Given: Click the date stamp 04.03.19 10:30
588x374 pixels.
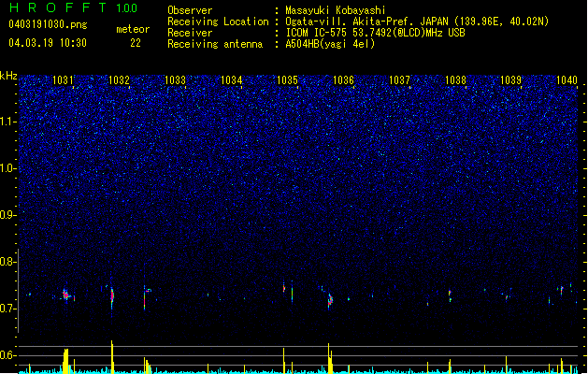Looking at the screenshot, I should pos(48,43).
